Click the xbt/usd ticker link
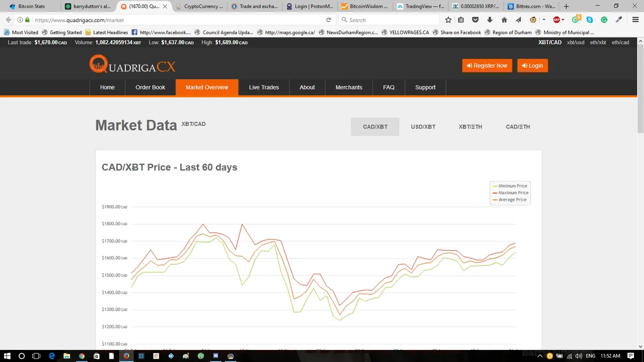This screenshot has width=644, height=362. [x=576, y=43]
